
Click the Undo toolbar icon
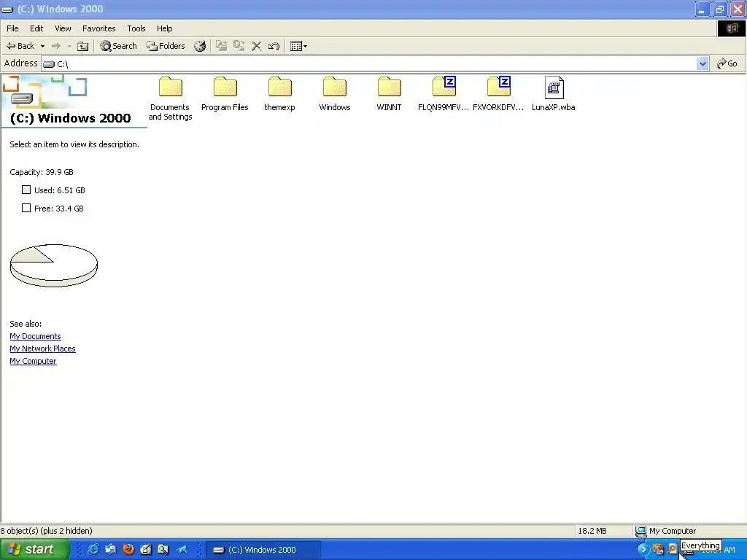click(x=274, y=46)
